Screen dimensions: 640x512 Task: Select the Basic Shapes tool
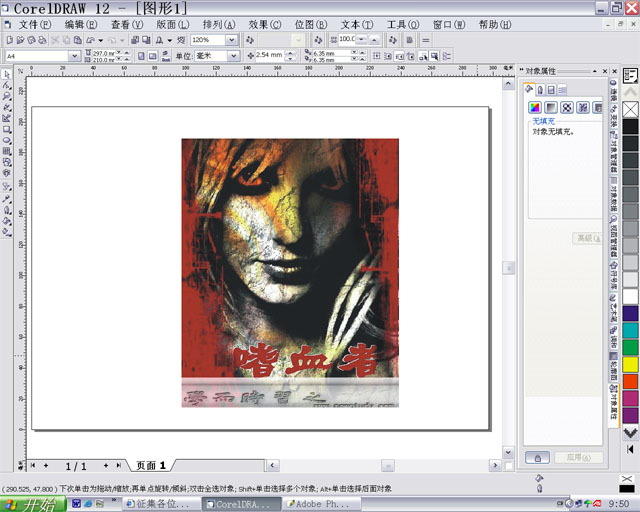(7, 163)
